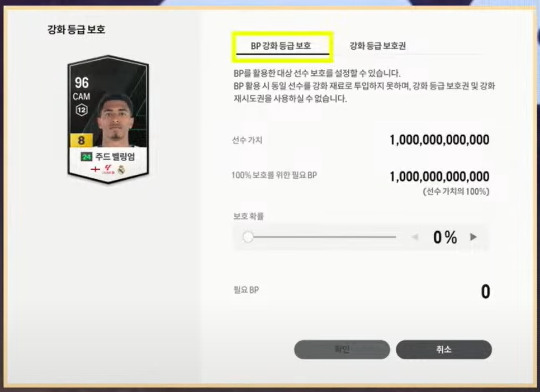Click the 필요 BP amount value
This screenshot has width=540, height=392.
click(x=485, y=291)
